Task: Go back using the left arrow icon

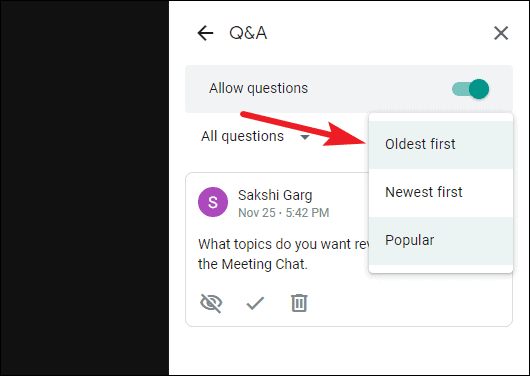Action: point(205,33)
